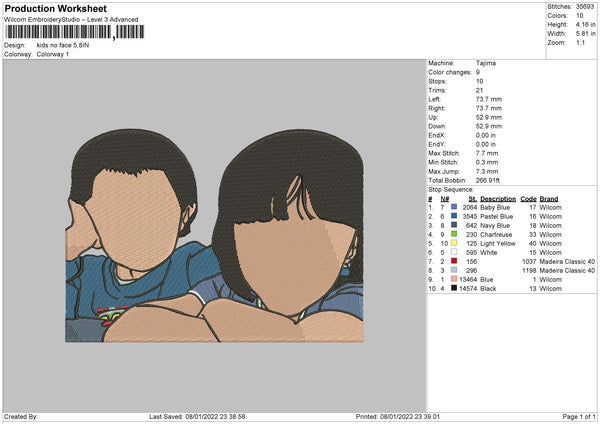Click the 'Pastel Blue' description text

496,217
